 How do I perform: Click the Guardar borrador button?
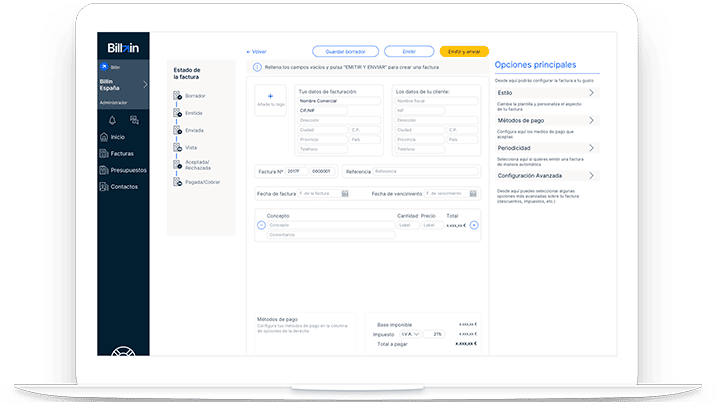pos(345,51)
